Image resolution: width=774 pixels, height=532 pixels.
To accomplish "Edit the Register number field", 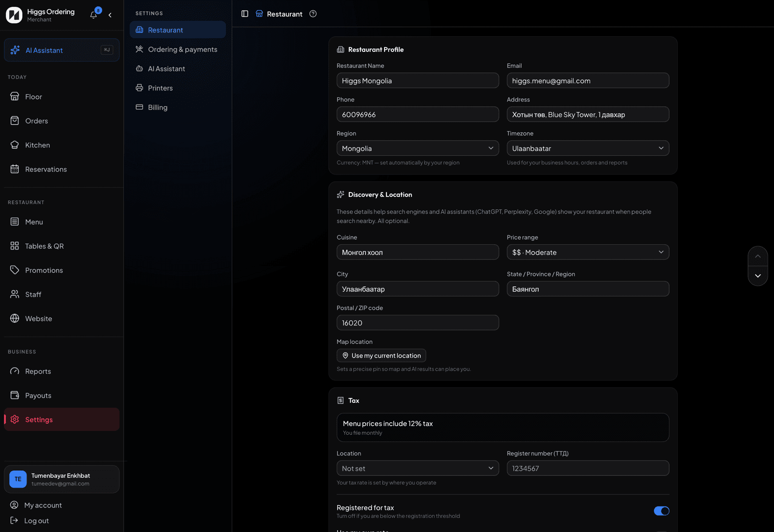I will [x=588, y=469].
